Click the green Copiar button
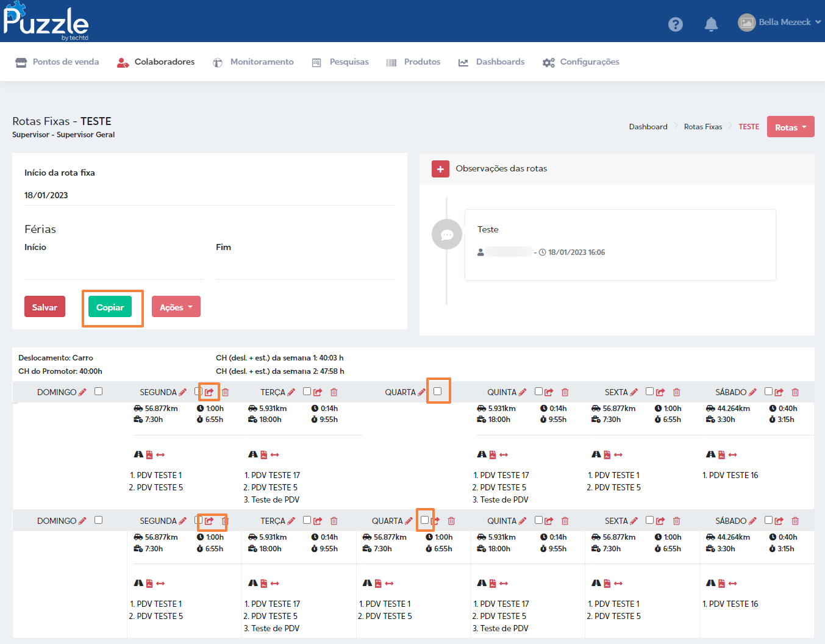Screen dimensions: 825x644 coord(110,307)
